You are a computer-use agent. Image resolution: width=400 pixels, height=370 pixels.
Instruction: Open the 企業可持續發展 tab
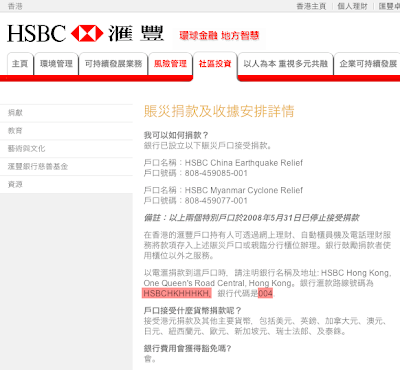368,64
